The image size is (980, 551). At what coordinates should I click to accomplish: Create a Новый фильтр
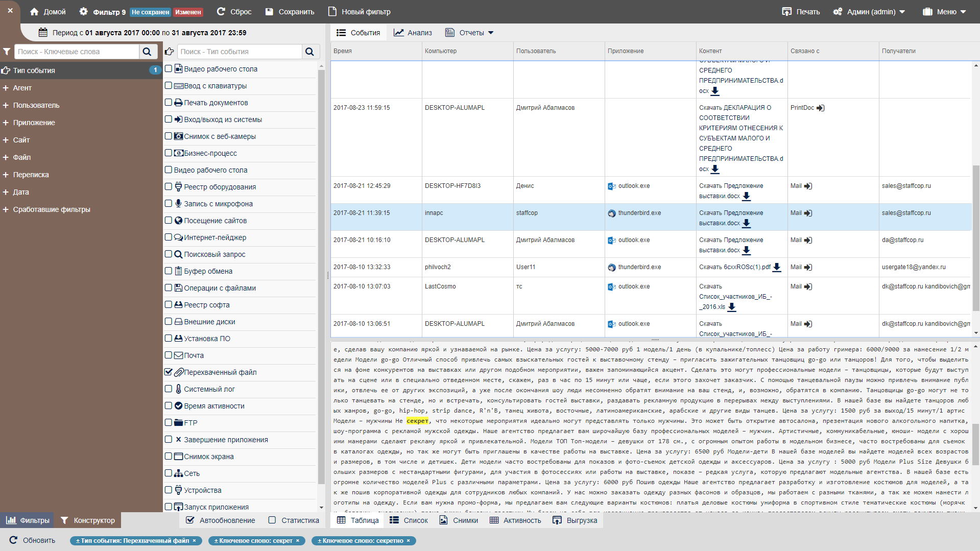[359, 12]
